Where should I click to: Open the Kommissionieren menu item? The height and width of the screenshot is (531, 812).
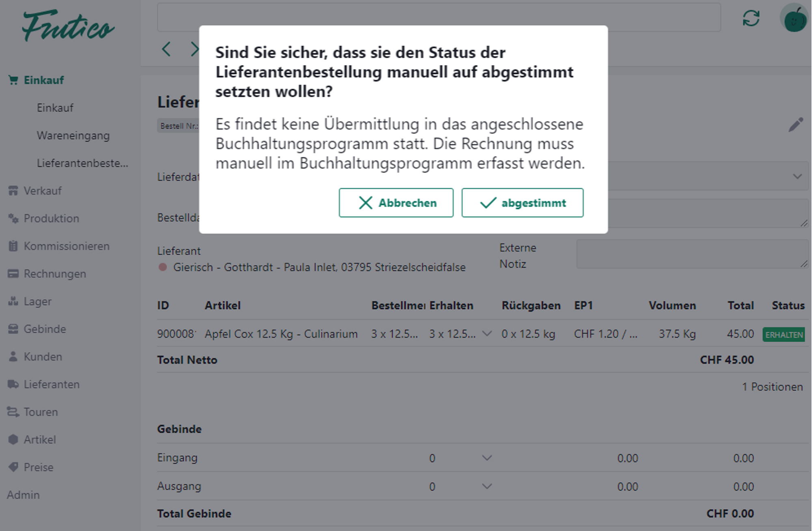pyautogui.click(x=66, y=246)
